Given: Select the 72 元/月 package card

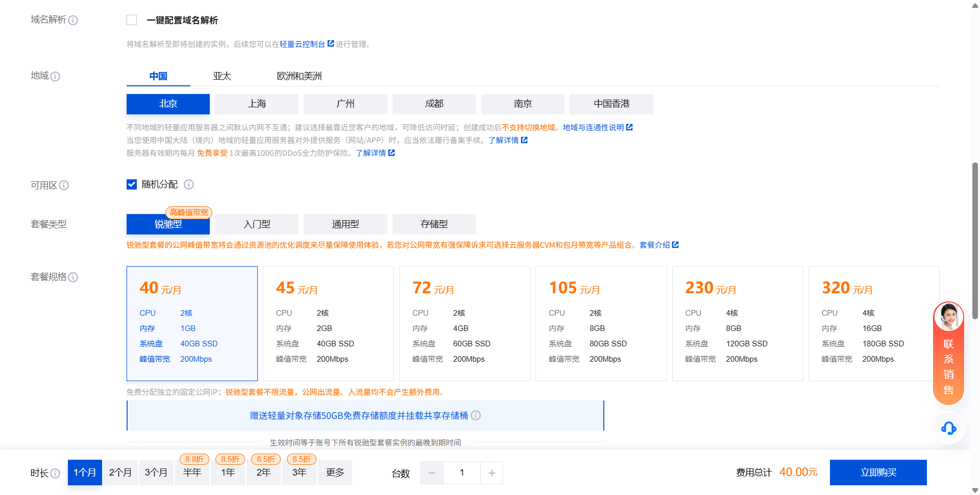Looking at the screenshot, I should point(464,323).
